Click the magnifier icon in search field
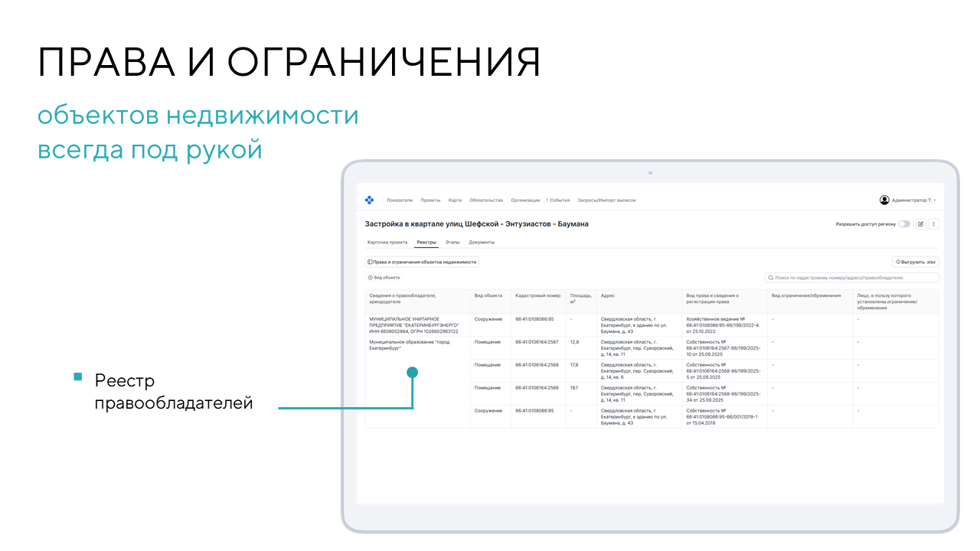980x551 pixels. pos(771,278)
